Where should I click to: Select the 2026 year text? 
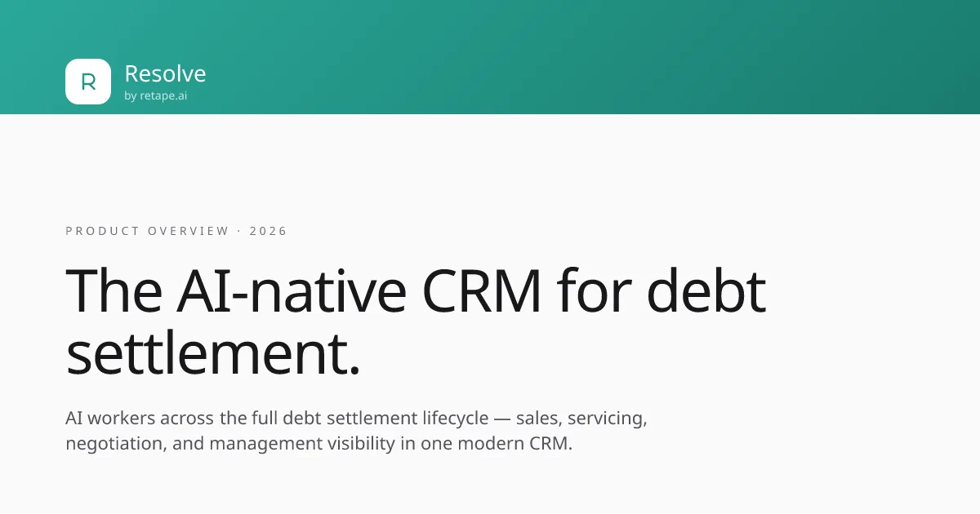click(x=269, y=231)
